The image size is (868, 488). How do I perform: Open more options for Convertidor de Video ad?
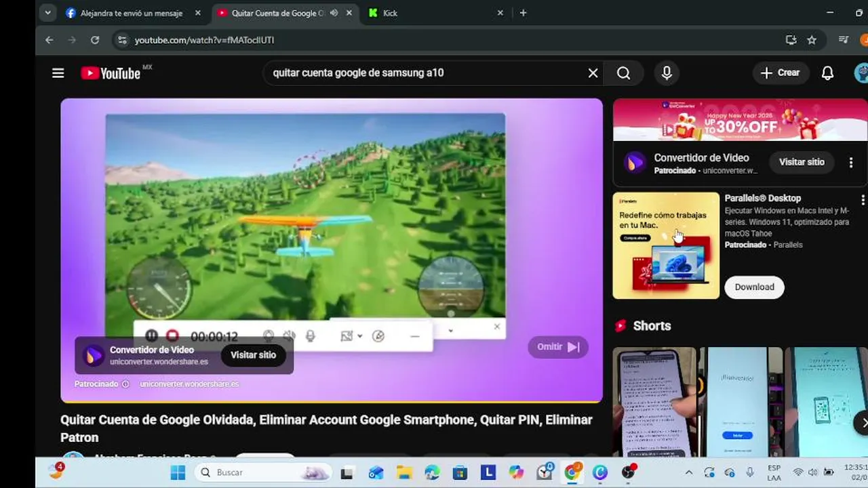(x=850, y=163)
